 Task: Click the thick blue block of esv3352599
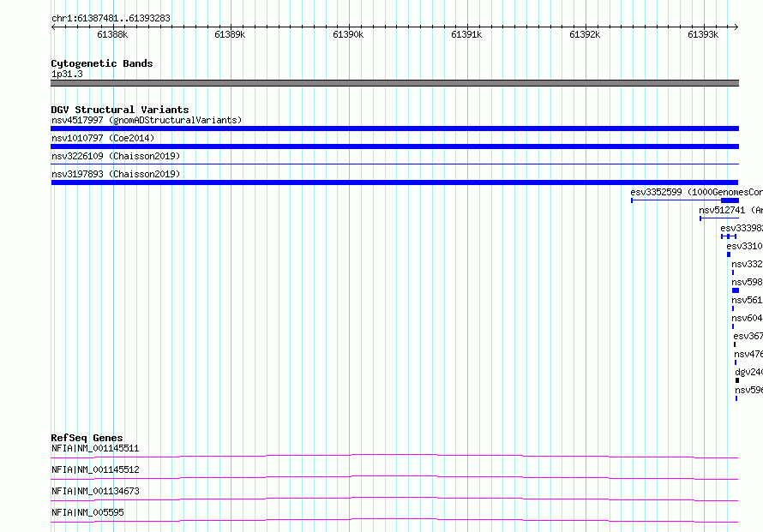pos(730,200)
